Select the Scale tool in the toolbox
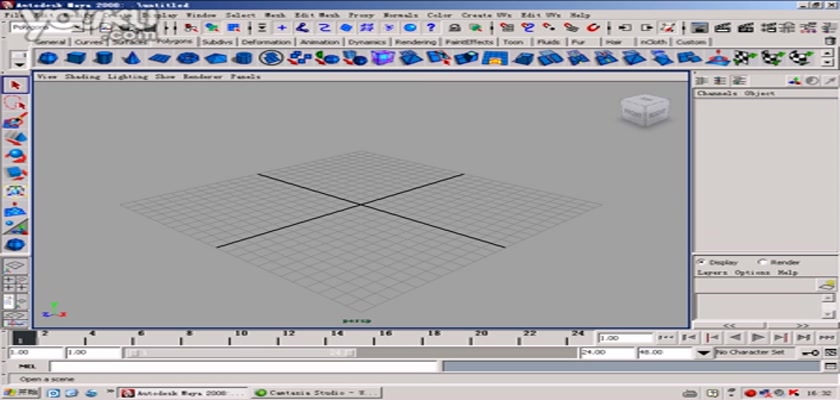840x400 pixels. 15,173
